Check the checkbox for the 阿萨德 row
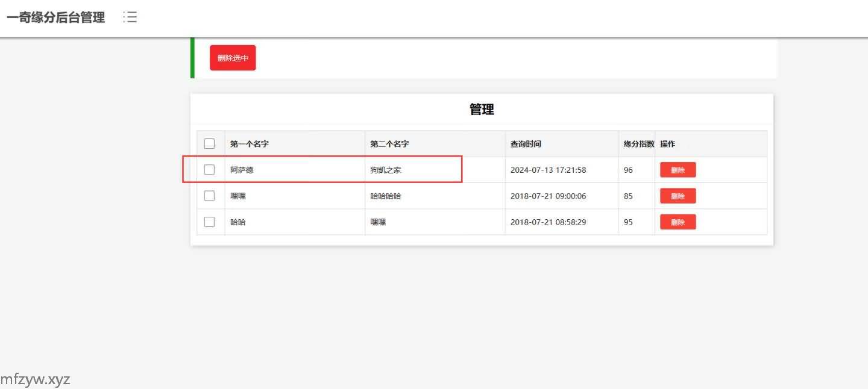This screenshot has width=868, height=389. point(209,170)
